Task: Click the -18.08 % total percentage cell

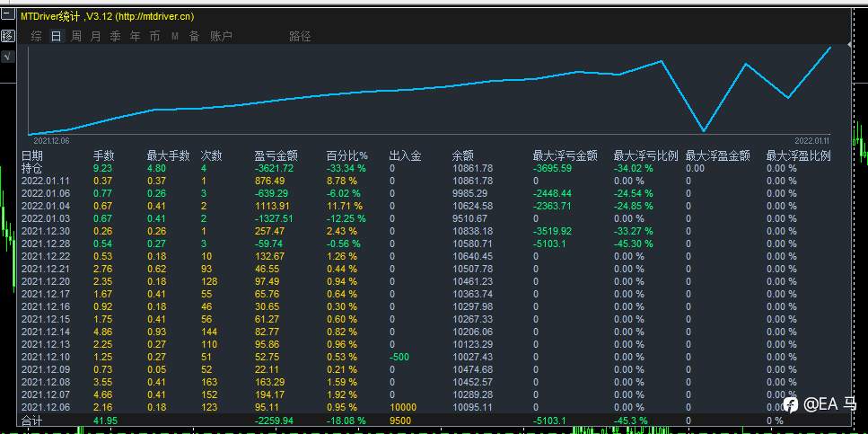Action: (346, 421)
